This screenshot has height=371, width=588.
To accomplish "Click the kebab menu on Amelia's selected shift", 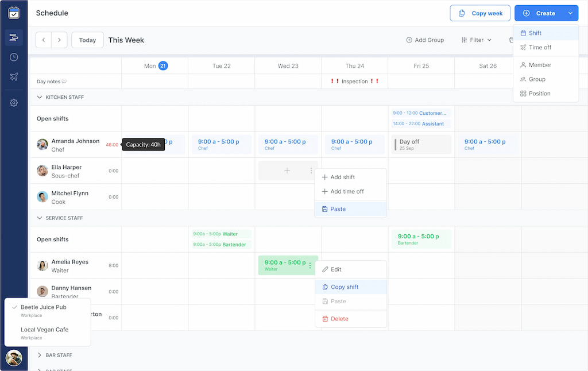I will [309, 265].
